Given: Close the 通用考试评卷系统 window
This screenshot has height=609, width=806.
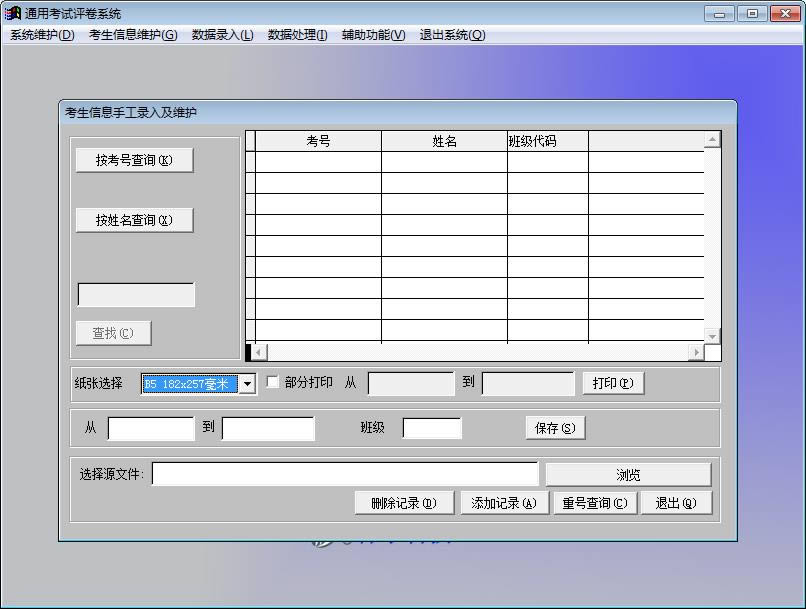Looking at the screenshot, I should point(785,13).
